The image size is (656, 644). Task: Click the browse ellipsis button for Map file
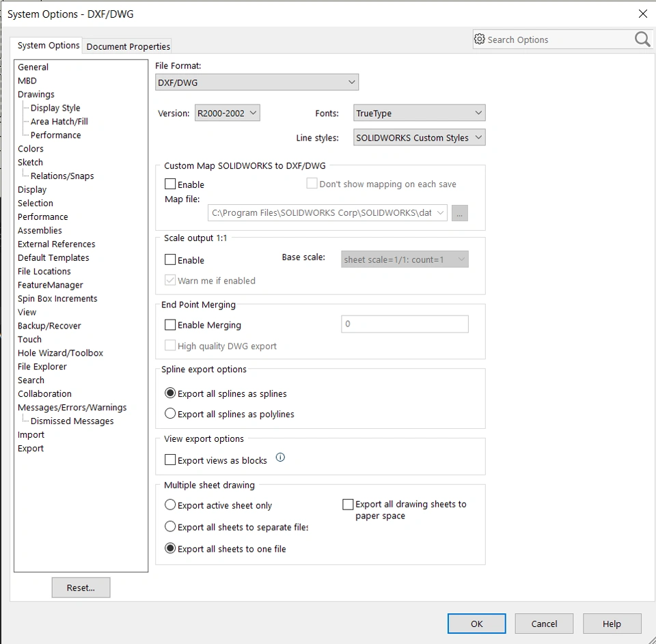pos(459,213)
